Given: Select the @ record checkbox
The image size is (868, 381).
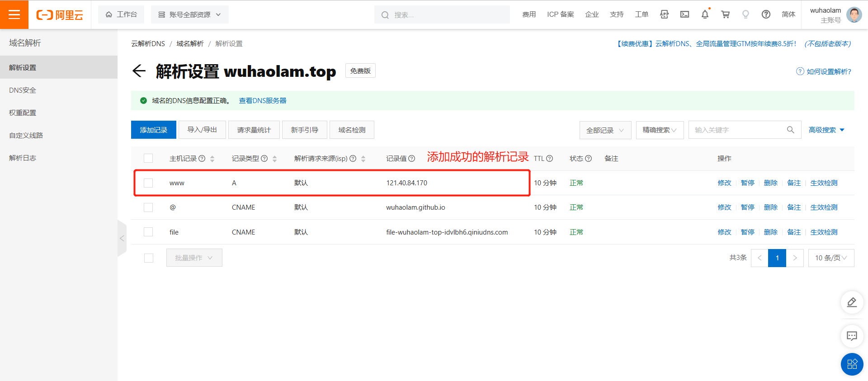Looking at the screenshot, I should click(148, 207).
